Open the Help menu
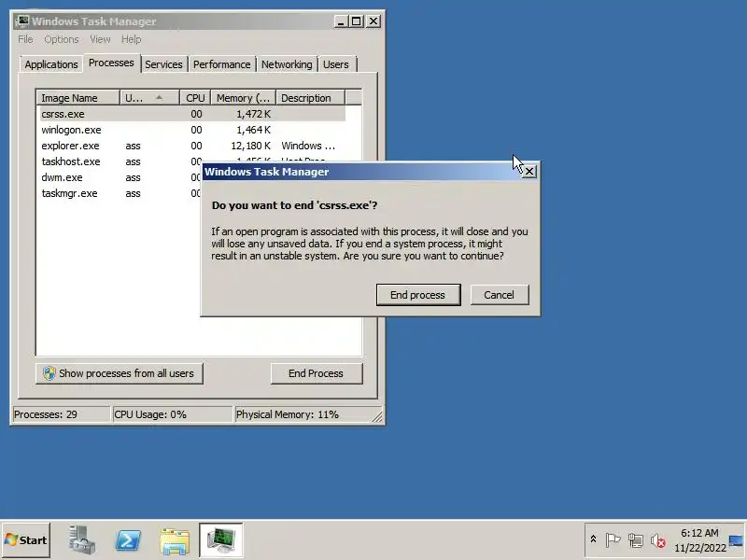Screen dimensions: 747x560 coord(131,39)
